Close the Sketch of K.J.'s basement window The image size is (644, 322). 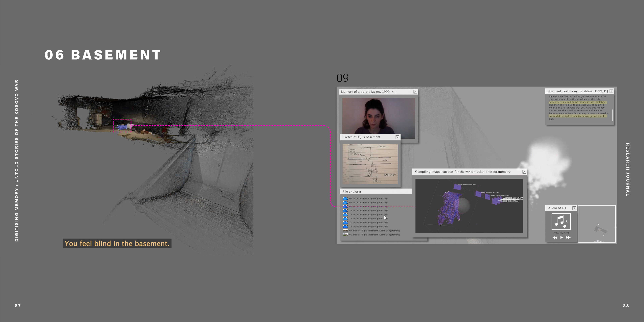397,137
